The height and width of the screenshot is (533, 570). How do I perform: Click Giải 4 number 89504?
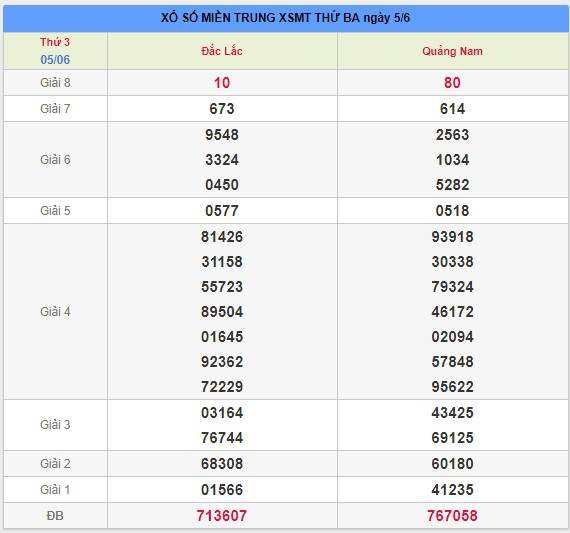[x=222, y=312]
